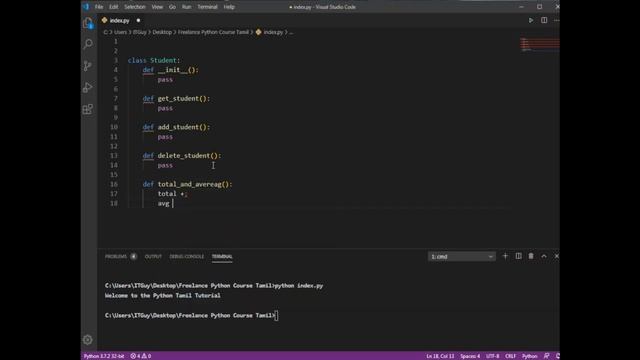Change line ending via CRLF status
640x360 pixels.
(511, 356)
